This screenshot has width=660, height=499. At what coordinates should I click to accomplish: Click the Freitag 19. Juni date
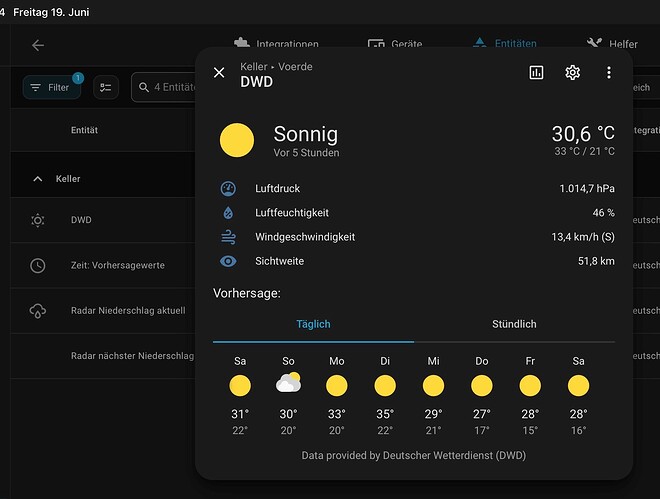pyautogui.click(x=51, y=12)
